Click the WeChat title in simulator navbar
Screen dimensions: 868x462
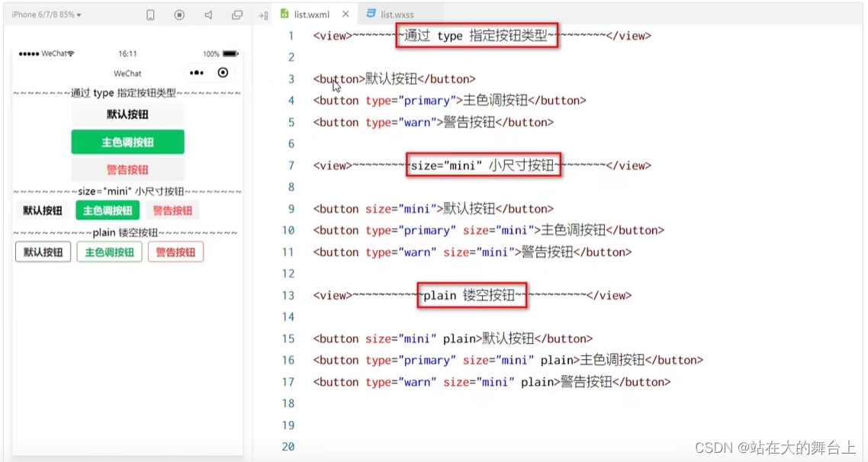coord(127,73)
